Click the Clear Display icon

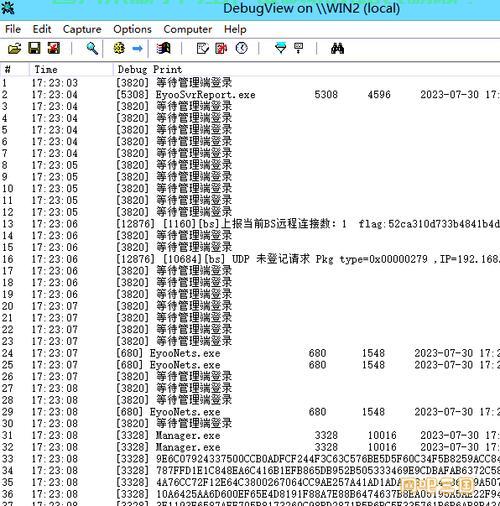[x=202, y=49]
